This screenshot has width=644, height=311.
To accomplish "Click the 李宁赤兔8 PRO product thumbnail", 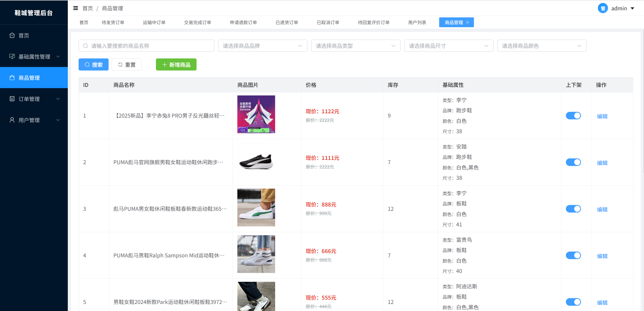I will (x=256, y=114).
